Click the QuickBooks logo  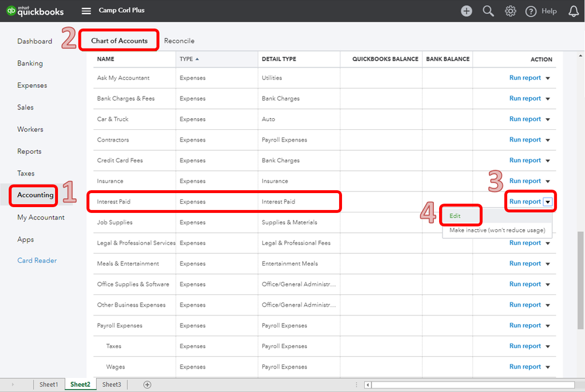click(x=36, y=11)
